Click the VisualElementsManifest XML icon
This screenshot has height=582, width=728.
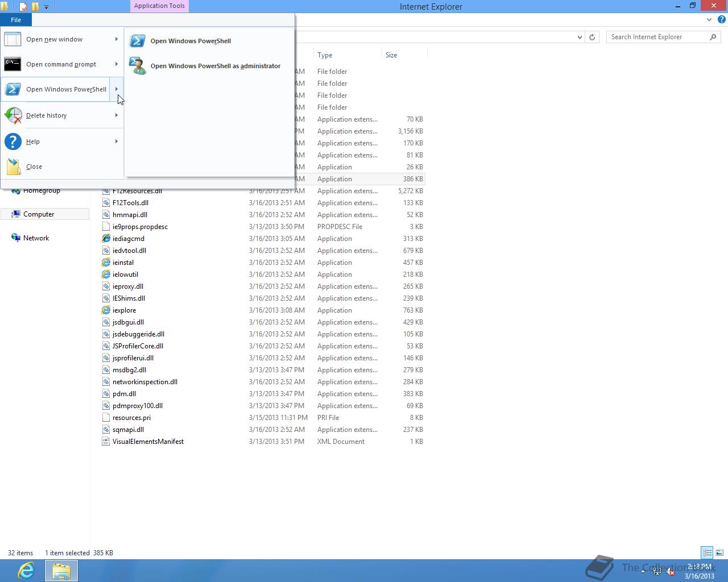106,442
